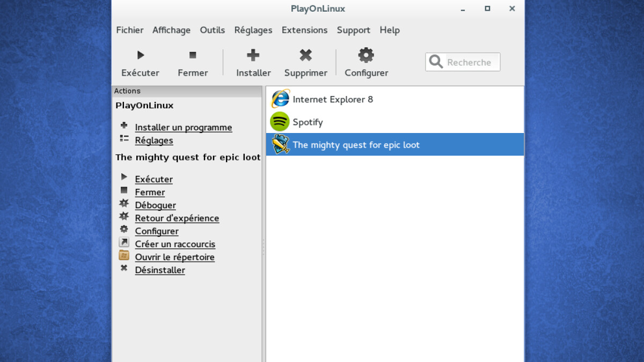Click sidebar play icon beside Exécuter
644x362 pixels.
click(124, 177)
